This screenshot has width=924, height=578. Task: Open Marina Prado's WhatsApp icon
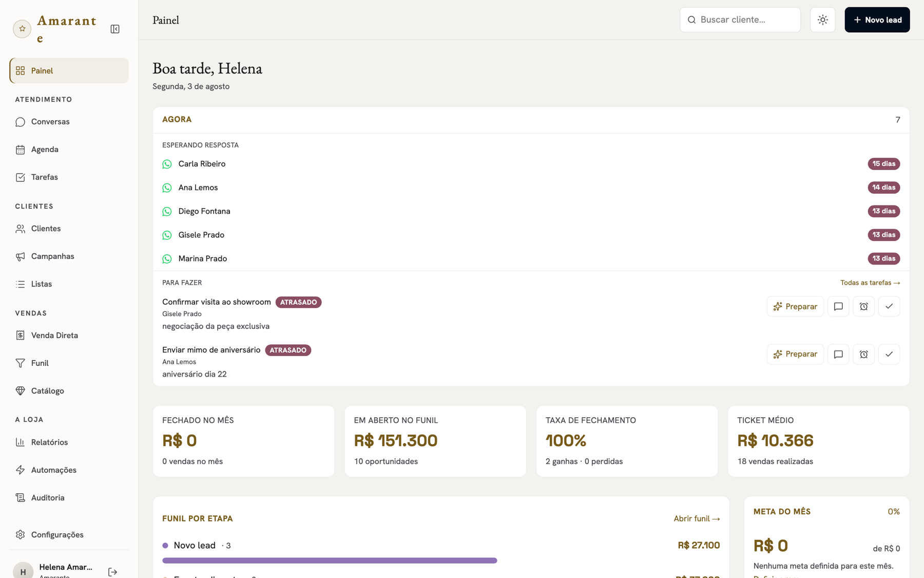[167, 259]
